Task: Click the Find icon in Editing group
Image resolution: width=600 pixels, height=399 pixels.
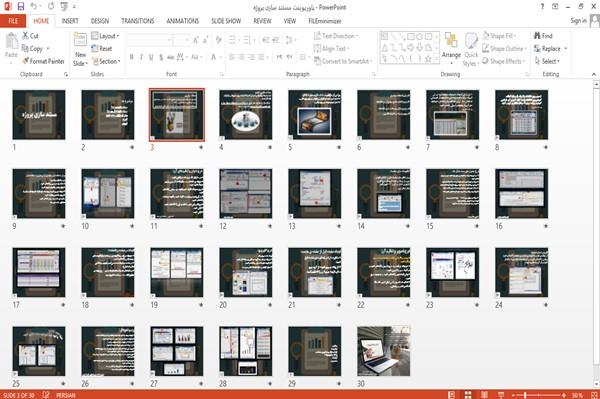Action: coord(537,36)
